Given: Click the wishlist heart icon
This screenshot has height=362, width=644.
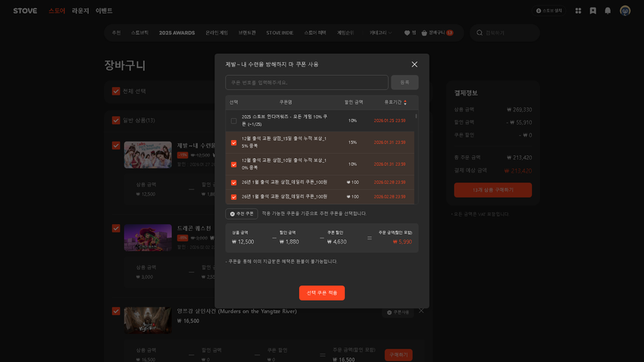Looking at the screenshot, I should [407, 33].
